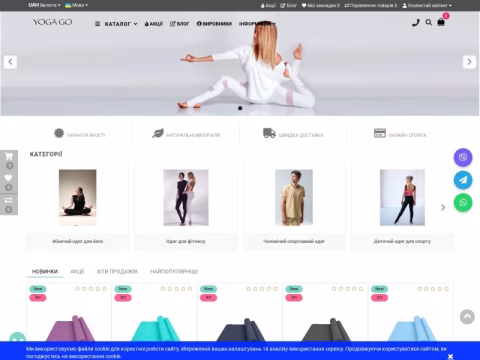Screen dimensions: 480x360
Task: Switch to the Хіти продажів tab
Action: tap(117, 272)
